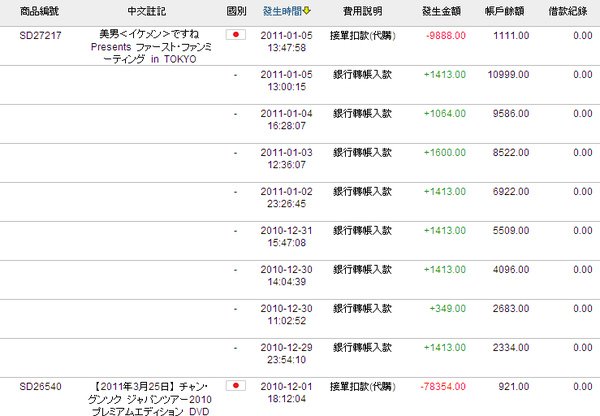
Task: Click timestamp 2011-01-05 13:00:15
Action: tap(287, 81)
